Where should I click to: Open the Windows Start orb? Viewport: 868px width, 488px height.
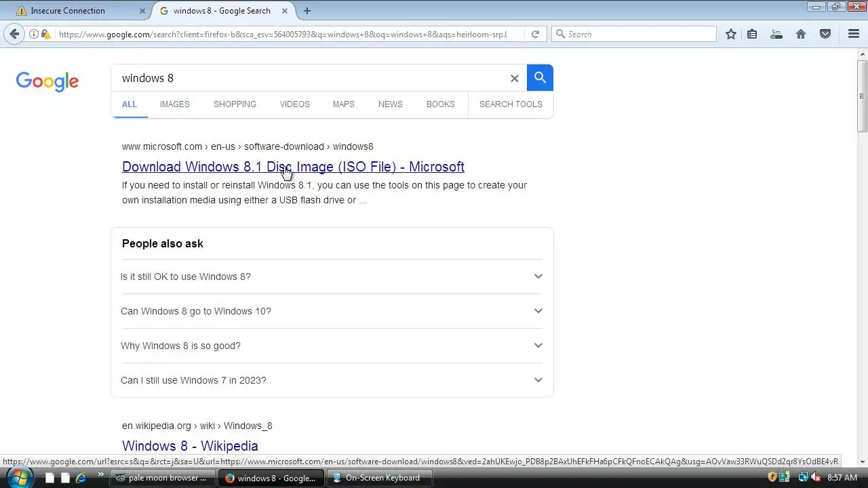click(19, 477)
